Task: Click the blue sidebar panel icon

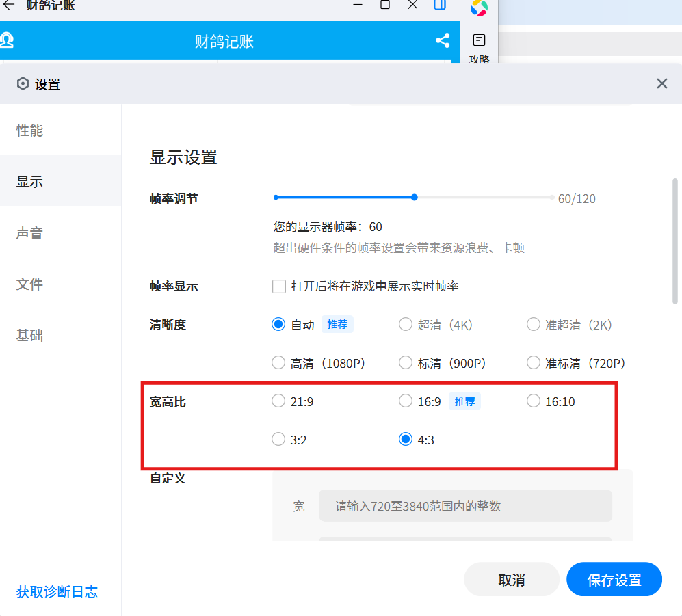Action: click(440, 5)
